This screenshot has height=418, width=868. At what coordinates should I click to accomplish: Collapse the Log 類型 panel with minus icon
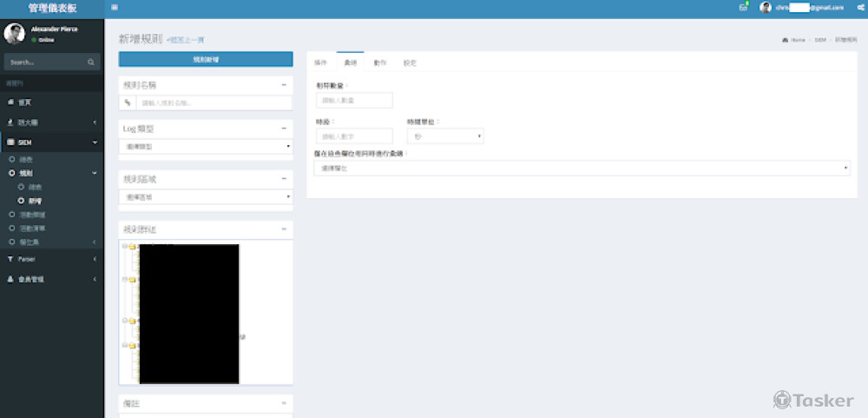click(284, 128)
